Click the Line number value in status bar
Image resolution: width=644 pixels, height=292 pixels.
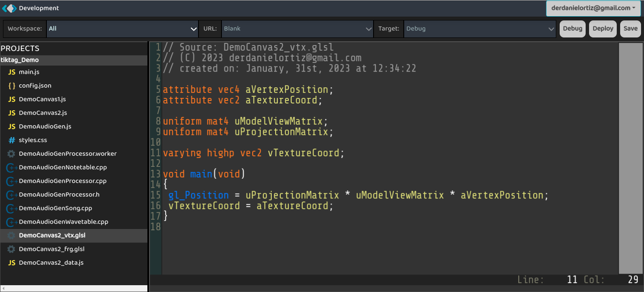point(572,280)
